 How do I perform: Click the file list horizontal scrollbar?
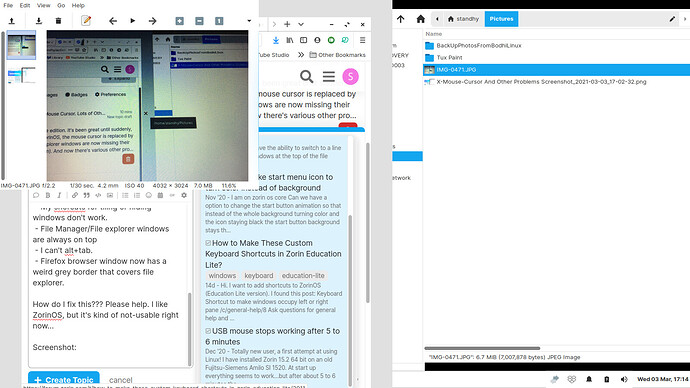coord(482,348)
